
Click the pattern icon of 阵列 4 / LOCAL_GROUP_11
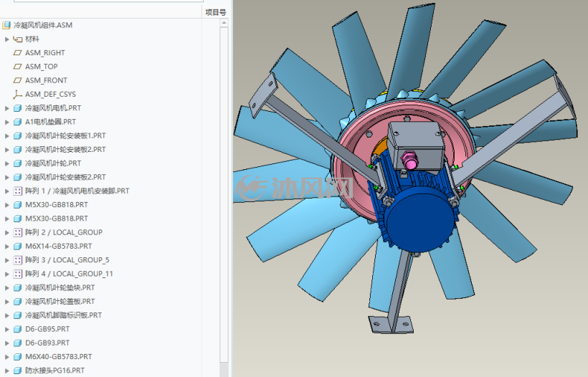point(18,274)
